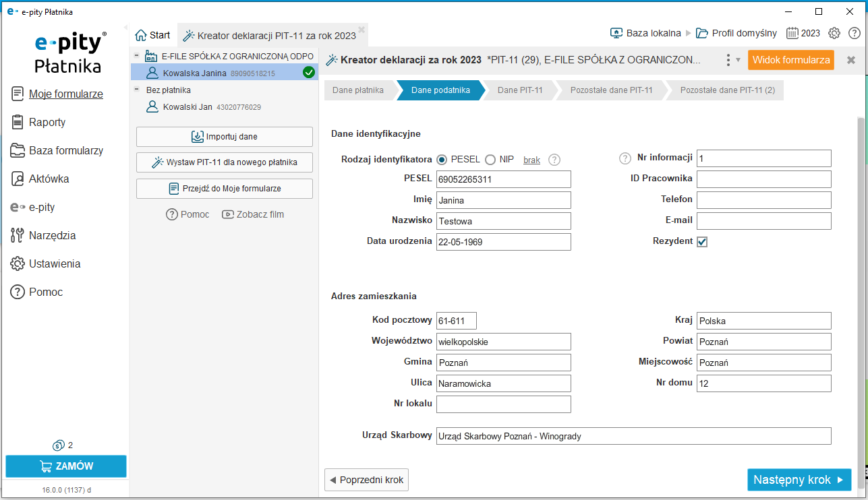Screen dimensions: 868x500
Task: Click the Ulica input field
Action: coord(503,383)
